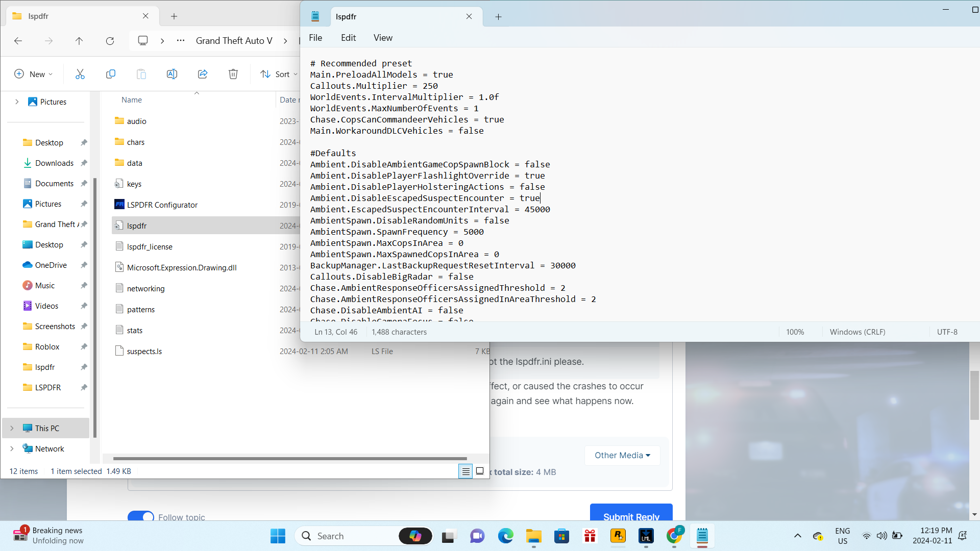Click the Share icon
Viewport: 980px width, 551px height.
(x=203, y=74)
